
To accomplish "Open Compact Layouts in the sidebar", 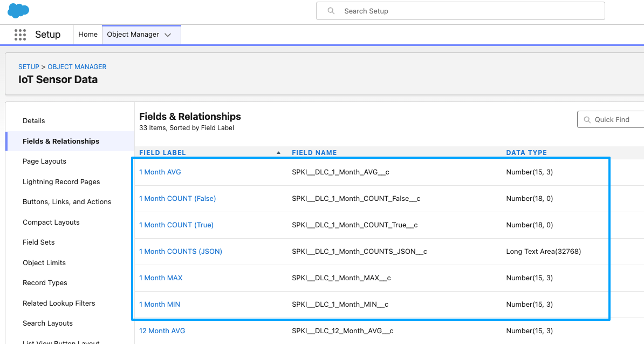I will pyautogui.click(x=51, y=222).
